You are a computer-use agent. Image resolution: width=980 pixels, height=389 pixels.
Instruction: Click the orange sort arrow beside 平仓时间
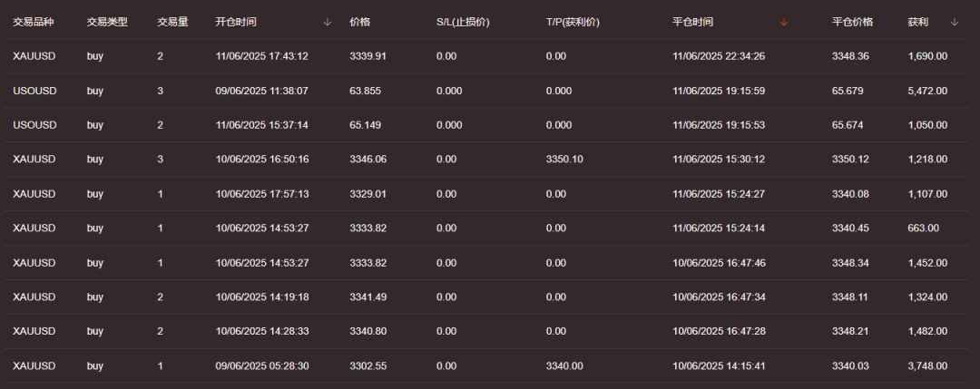click(x=784, y=22)
